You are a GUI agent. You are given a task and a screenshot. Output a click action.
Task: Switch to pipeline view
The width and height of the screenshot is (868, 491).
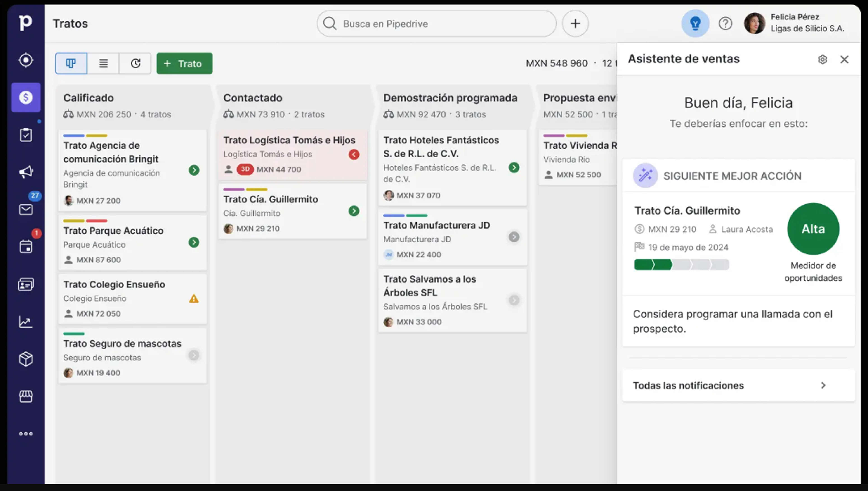tap(71, 63)
